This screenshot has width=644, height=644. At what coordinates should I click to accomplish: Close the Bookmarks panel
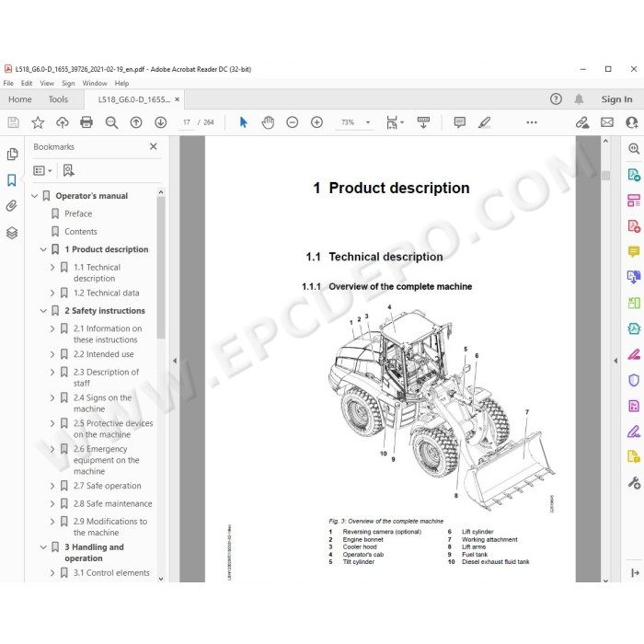tap(154, 146)
